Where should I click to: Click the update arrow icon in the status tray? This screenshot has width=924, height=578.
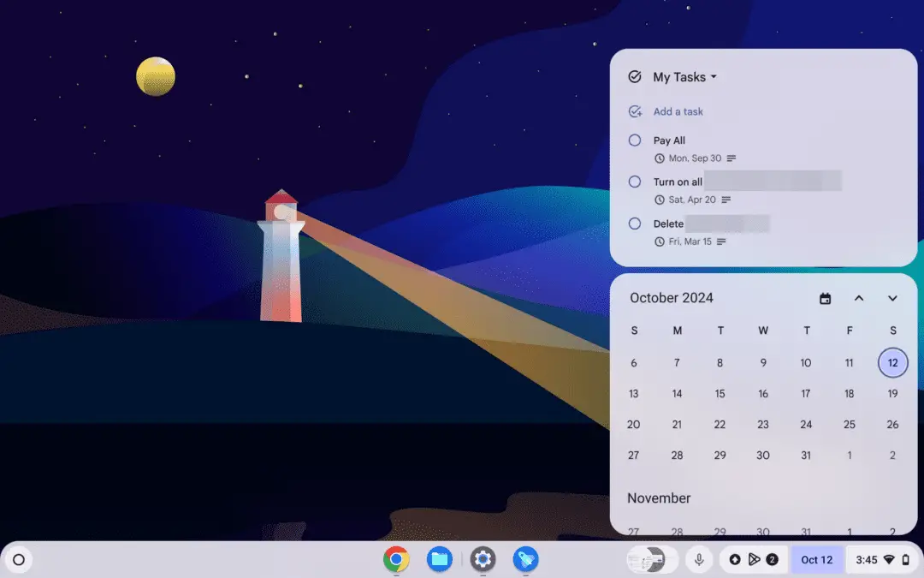pyautogui.click(x=736, y=559)
